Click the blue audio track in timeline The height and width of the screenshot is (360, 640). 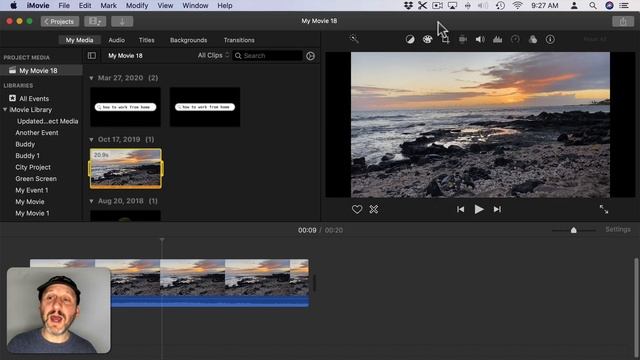tap(210, 302)
